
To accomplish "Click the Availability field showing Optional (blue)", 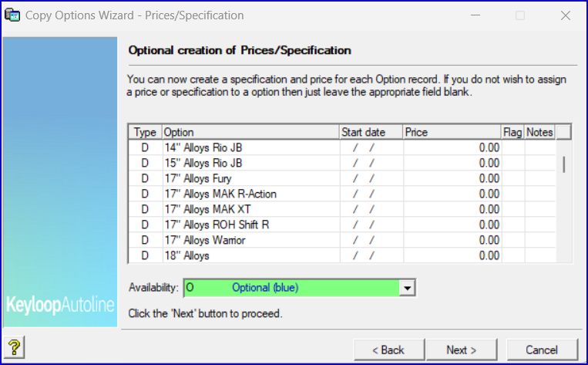I will pyautogui.click(x=291, y=288).
